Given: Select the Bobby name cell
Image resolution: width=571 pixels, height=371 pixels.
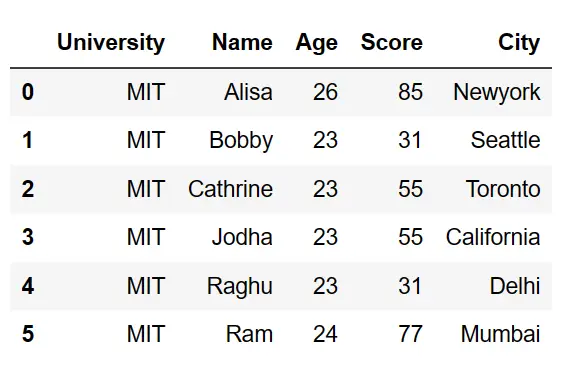Looking at the screenshot, I should point(241,141).
